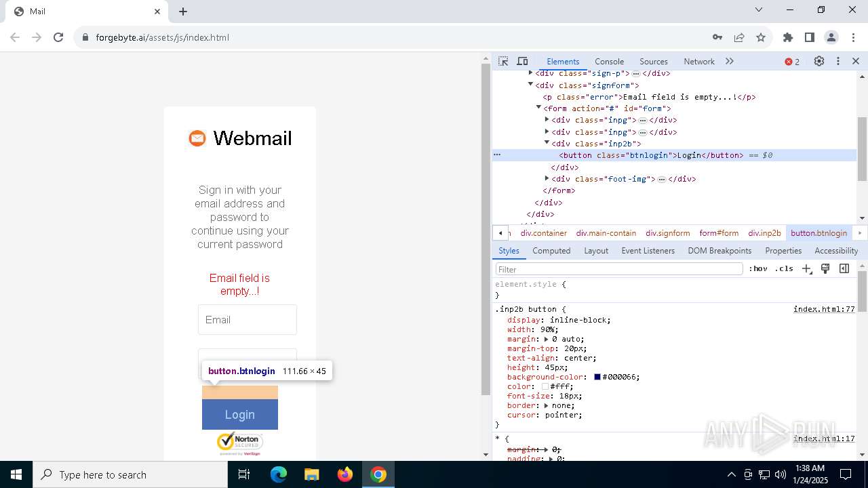Screen dimensions: 868x488
Task: Open a new browser tab
Action: 183,12
